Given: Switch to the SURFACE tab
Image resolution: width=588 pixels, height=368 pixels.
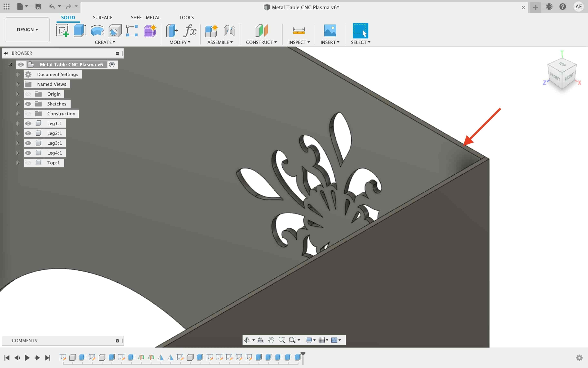Looking at the screenshot, I should [x=102, y=18].
